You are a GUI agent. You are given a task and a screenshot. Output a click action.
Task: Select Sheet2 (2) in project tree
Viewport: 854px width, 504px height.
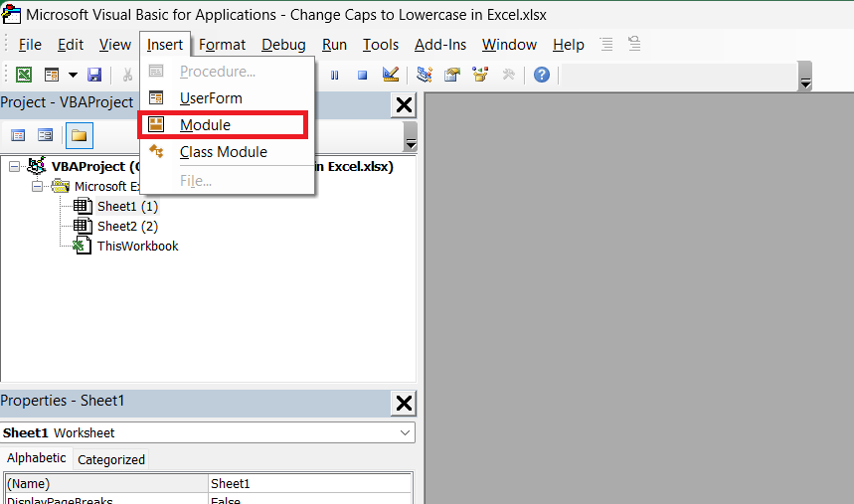(x=127, y=226)
